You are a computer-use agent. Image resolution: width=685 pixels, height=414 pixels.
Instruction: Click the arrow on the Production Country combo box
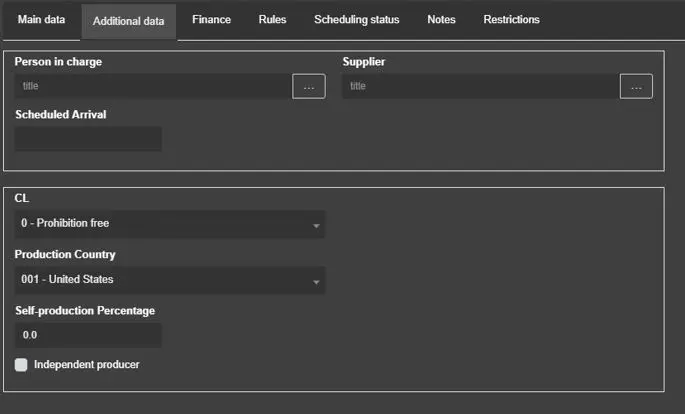click(316, 281)
